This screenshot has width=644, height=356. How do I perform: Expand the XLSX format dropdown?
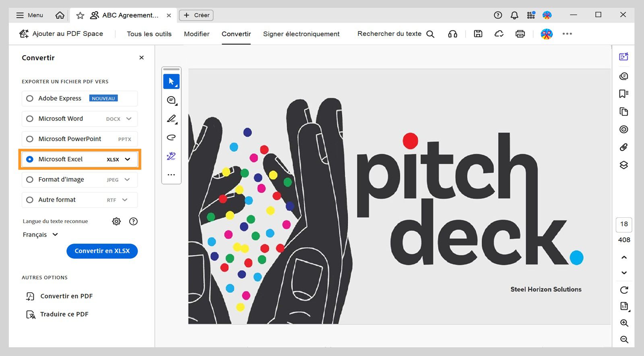(128, 159)
